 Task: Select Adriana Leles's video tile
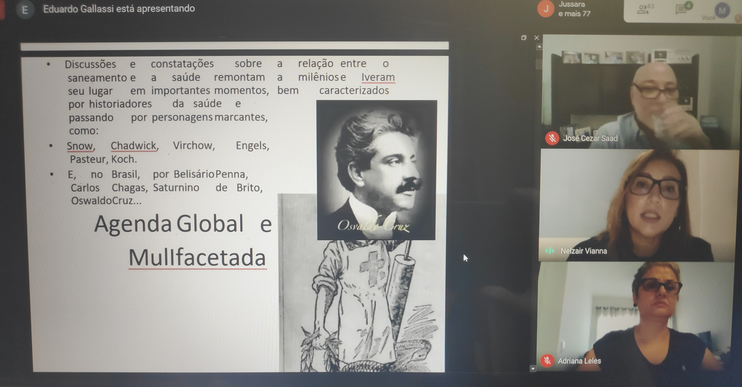coord(636,317)
